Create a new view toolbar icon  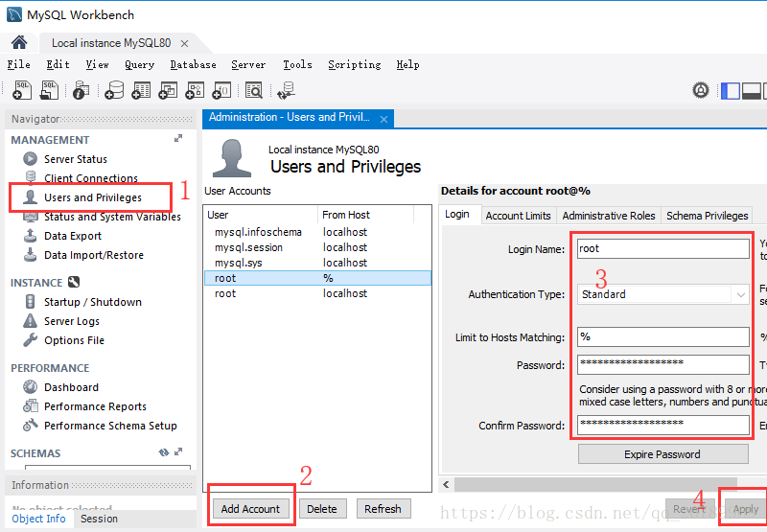(168, 90)
